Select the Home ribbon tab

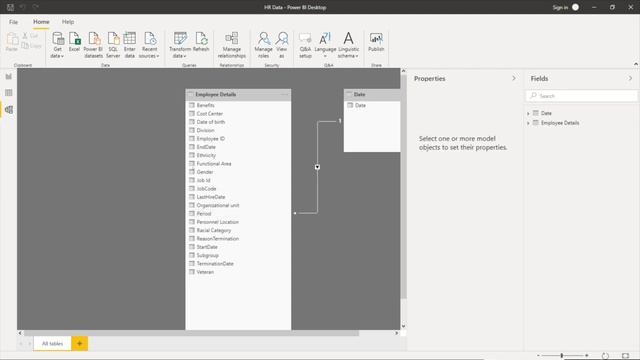(41, 22)
